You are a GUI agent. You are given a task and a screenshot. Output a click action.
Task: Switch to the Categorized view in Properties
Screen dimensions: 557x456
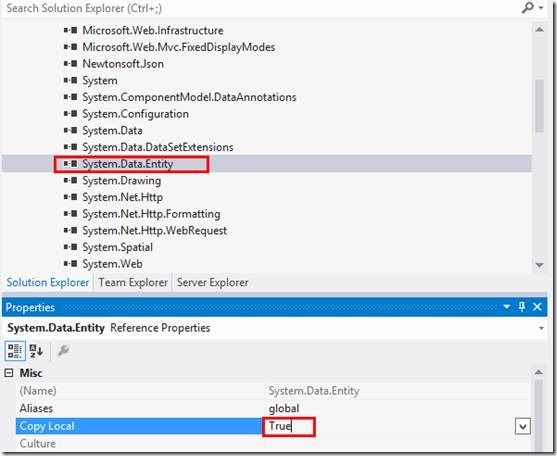tap(15, 351)
